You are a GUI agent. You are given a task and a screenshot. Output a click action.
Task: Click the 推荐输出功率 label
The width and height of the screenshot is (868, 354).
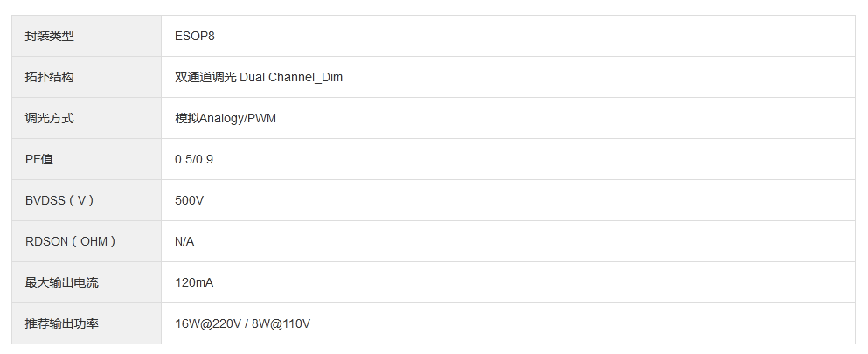[x=62, y=323]
